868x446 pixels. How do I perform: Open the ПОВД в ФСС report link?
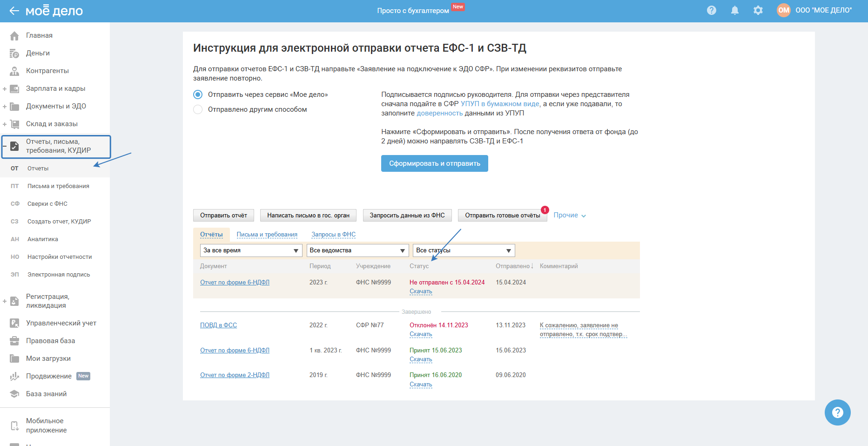218,325
